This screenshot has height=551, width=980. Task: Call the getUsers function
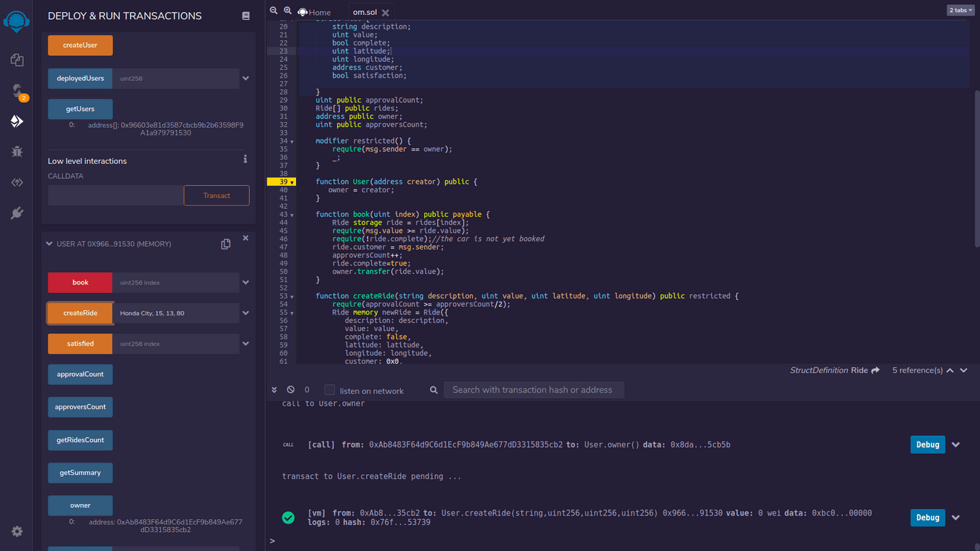(80, 109)
